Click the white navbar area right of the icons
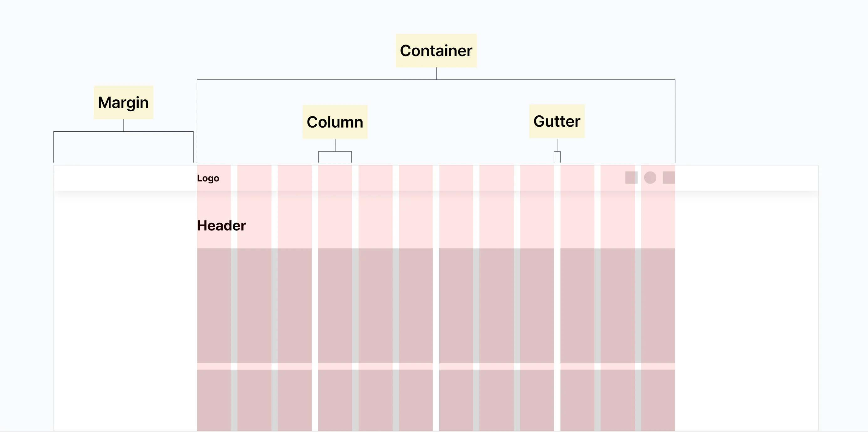868x432 pixels. point(747,178)
